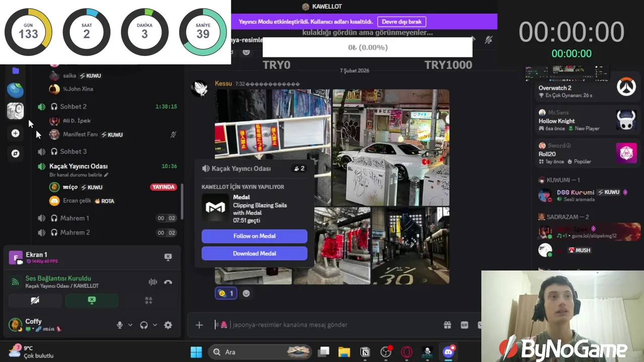Toggle camera with crossed-out camera button
Screen dimensions: 644x362
[35, 300]
